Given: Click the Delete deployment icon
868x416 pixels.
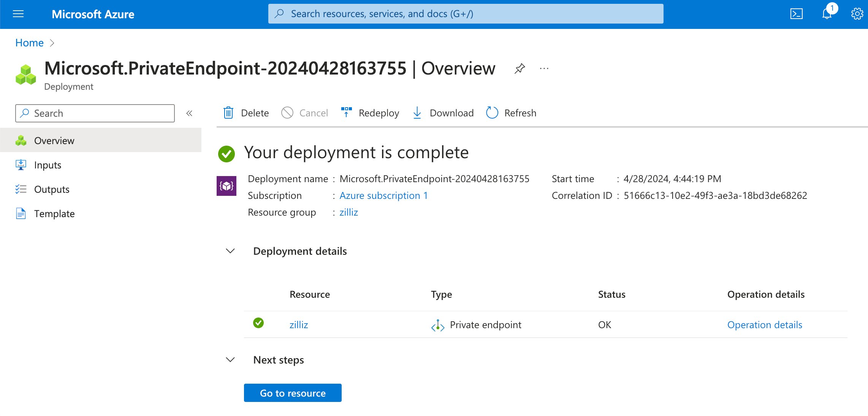Looking at the screenshot, I should 229,113.
